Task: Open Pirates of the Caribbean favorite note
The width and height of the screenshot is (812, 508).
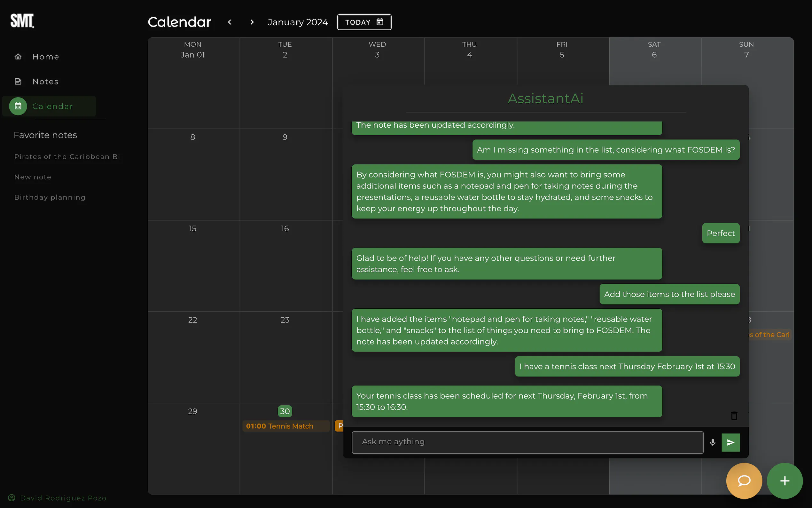Action: pyautogui.click(x=67, y=156)
